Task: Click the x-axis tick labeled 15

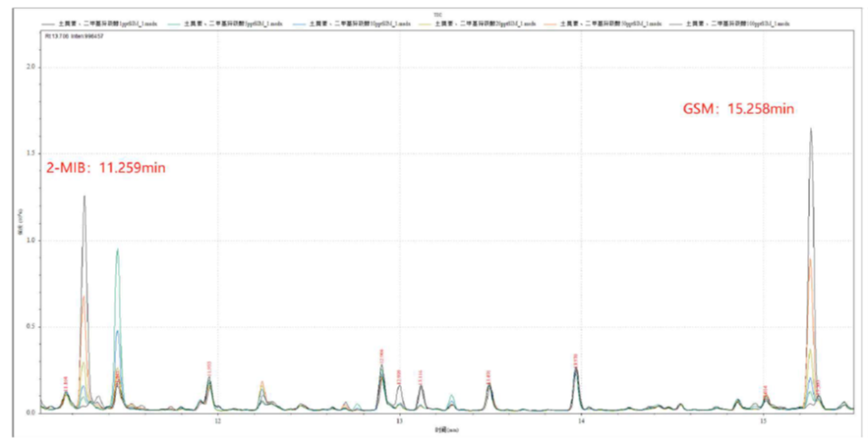Action: pos(764,420)
